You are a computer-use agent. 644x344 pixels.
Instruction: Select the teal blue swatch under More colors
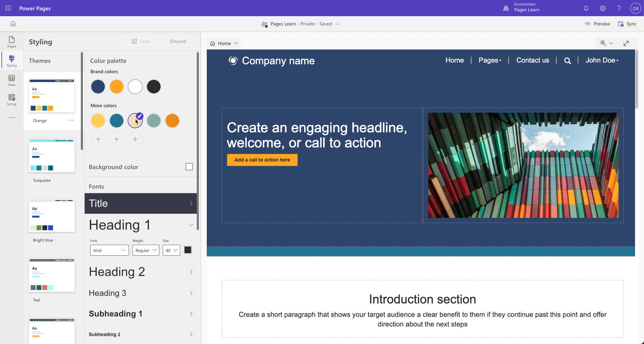pos(117,121)
